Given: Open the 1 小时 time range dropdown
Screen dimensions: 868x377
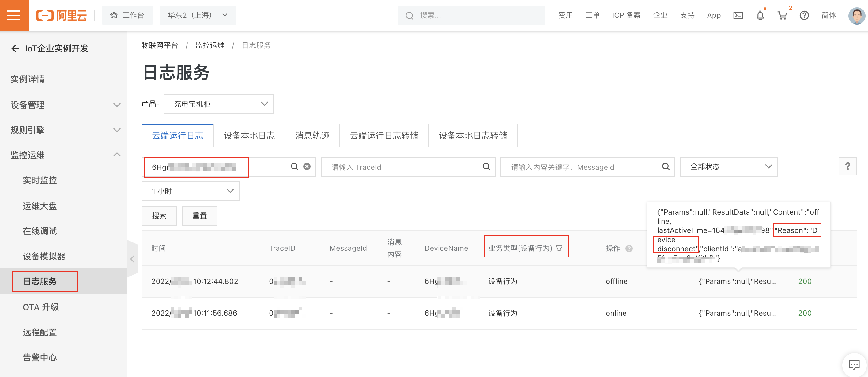Looking at the screenshot, I should 191,191.
